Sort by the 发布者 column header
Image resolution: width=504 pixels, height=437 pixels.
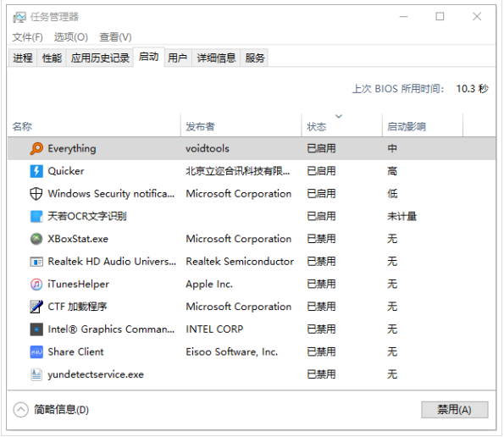241,125
